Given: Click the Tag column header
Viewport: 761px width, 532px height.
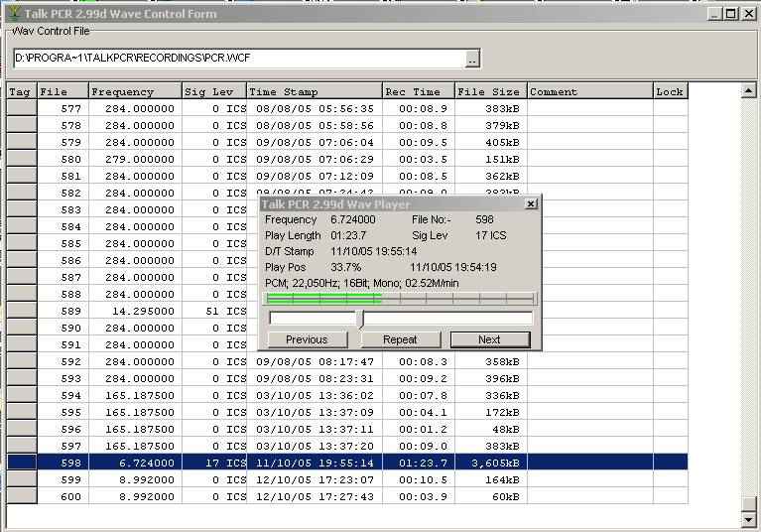Looking at the screenshot, I should click(22, 91).
